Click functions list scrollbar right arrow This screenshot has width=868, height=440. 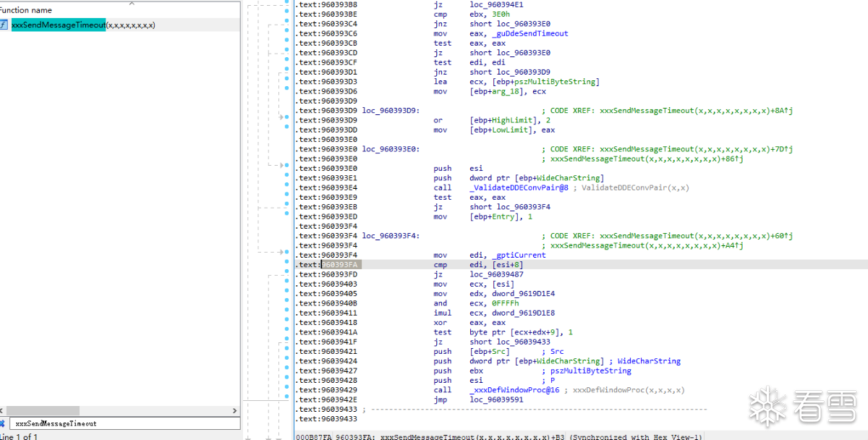click(234, 410)
